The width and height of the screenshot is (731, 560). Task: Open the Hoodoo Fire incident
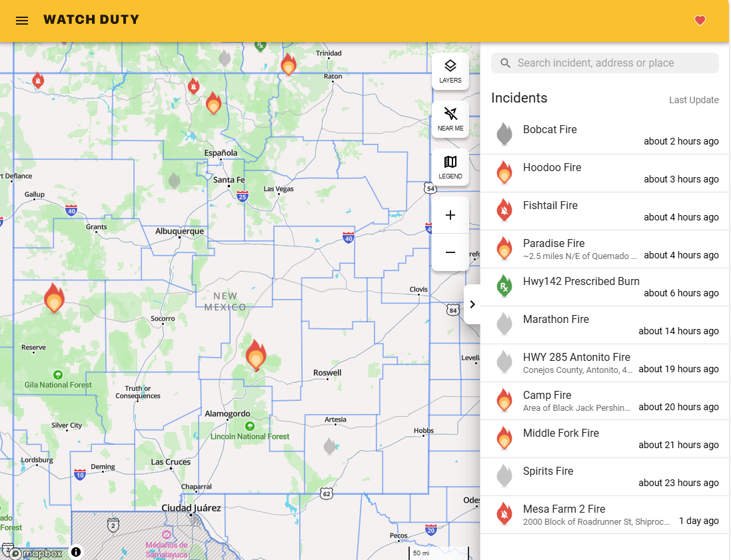tap(604, 173)
